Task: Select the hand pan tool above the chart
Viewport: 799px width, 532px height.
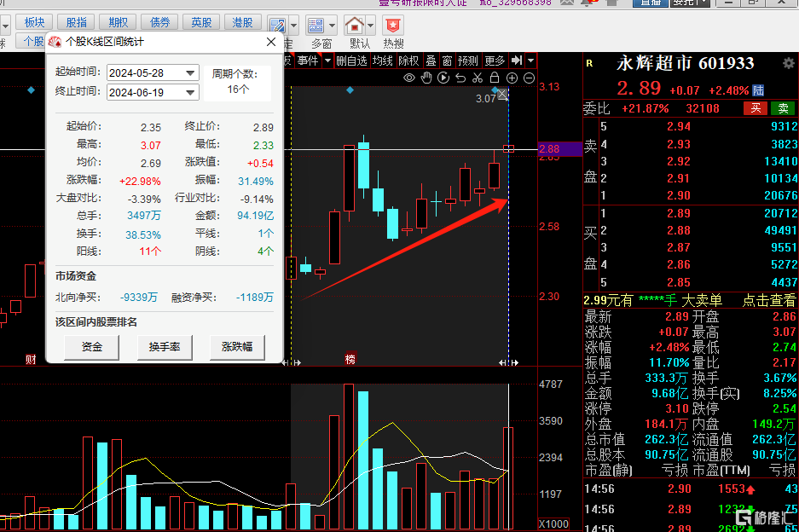Action: pyautogui.click(x=426, y=78)
